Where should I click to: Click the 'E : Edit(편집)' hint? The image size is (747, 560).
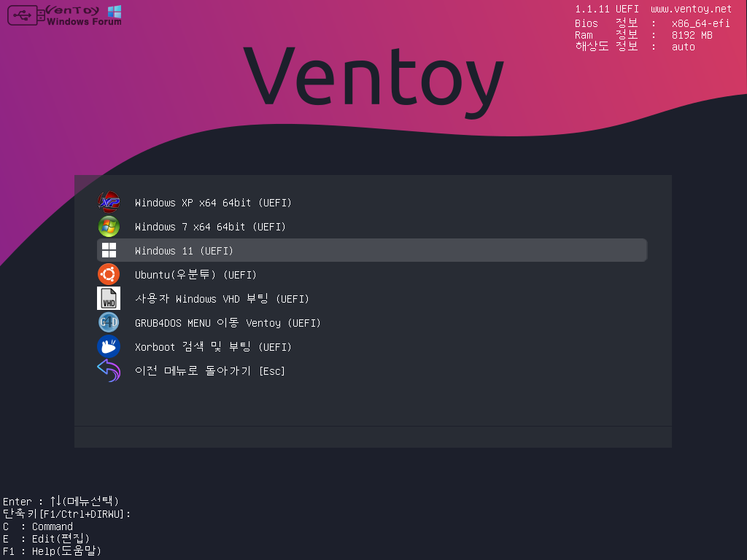point(46,539)
